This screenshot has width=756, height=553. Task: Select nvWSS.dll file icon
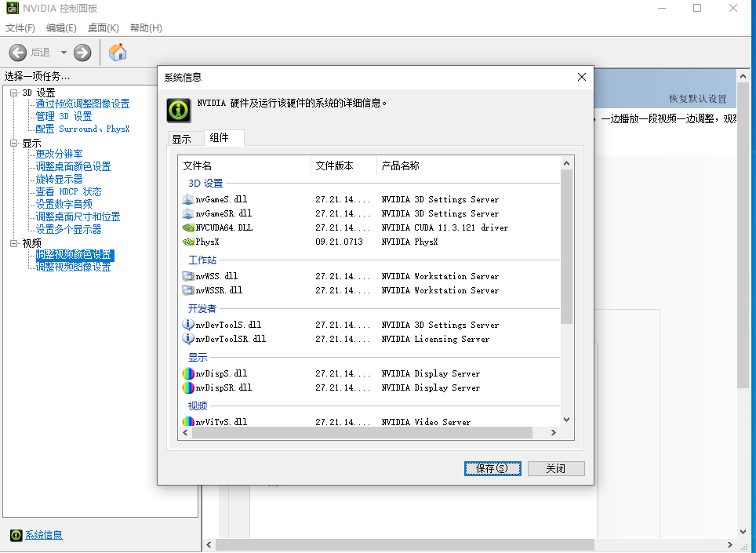point(188,276)
